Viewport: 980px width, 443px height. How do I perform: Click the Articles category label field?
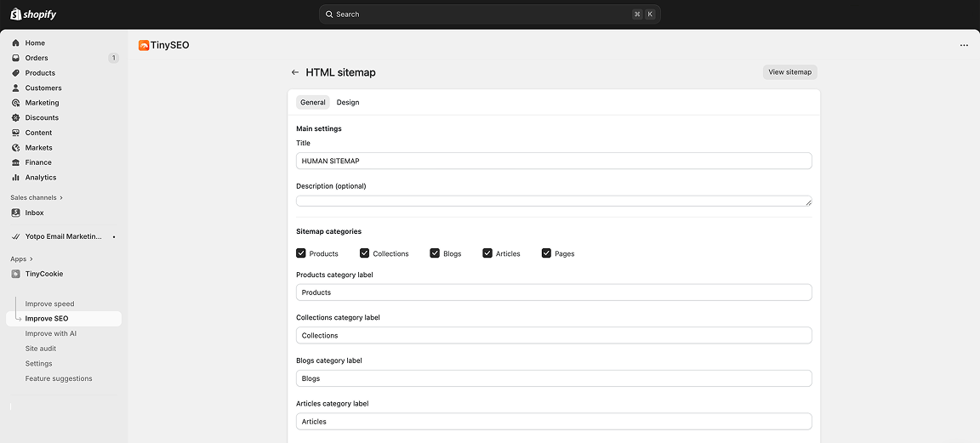[x=554, y=421]
